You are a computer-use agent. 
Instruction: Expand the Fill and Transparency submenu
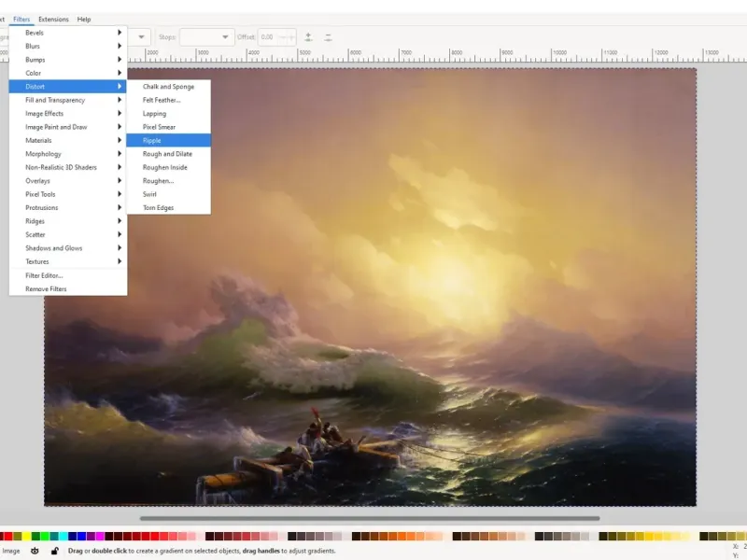point(68,100)
